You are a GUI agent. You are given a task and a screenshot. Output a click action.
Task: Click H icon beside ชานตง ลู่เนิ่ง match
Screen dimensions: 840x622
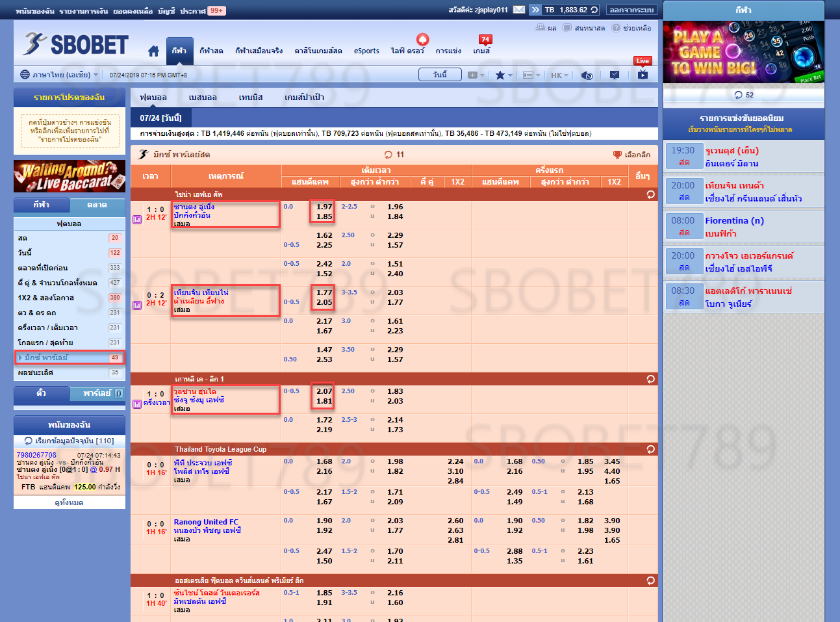pyautogui.click(x=137, y=220)
